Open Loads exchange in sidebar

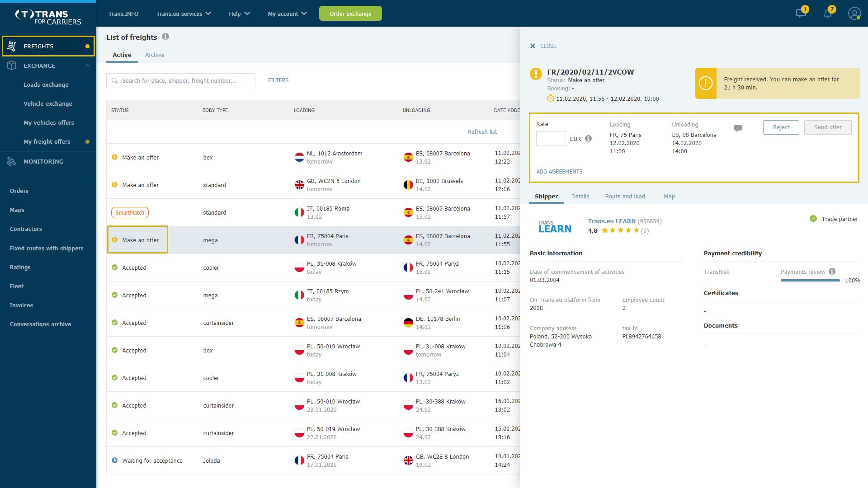click(46, 84)
